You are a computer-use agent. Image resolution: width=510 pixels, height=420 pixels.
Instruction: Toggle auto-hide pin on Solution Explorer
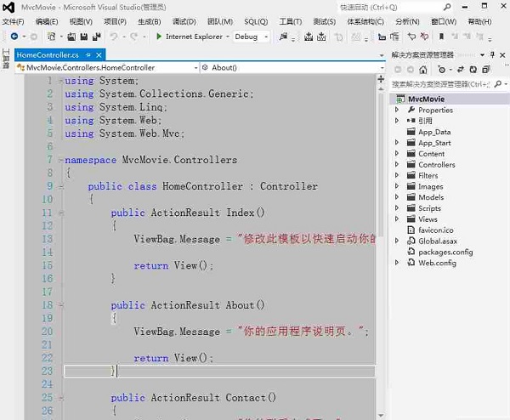coord(492,54)
